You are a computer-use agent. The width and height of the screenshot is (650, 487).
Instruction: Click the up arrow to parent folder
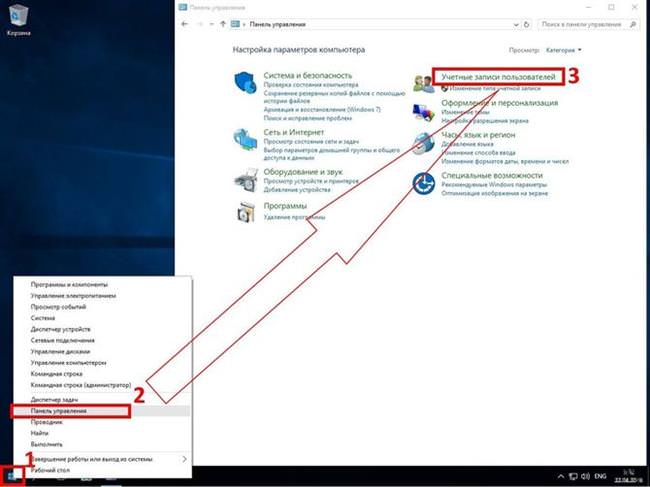pyautogui.click(x=223, y=24)
